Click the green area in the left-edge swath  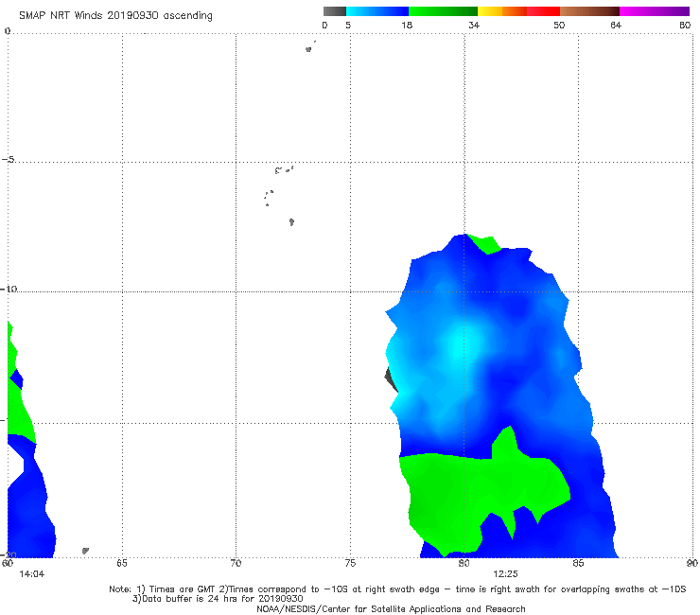point(18,411)
